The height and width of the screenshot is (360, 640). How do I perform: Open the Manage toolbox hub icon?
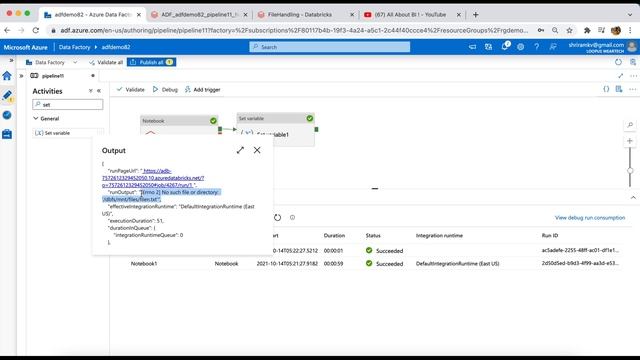point(7,134)
